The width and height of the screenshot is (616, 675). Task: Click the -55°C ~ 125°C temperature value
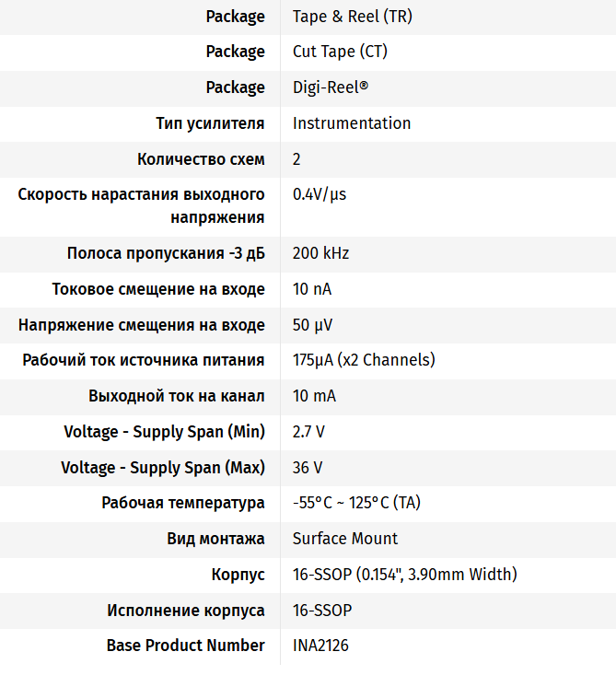tap(356, 503)
